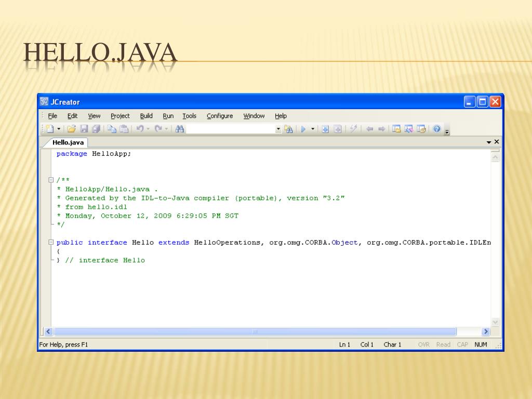Open the Run dropdown arrow beside play

click(312, 129)
